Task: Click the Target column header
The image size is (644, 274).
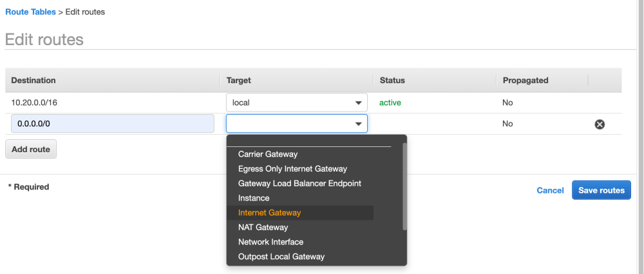Action: point(239,81)
